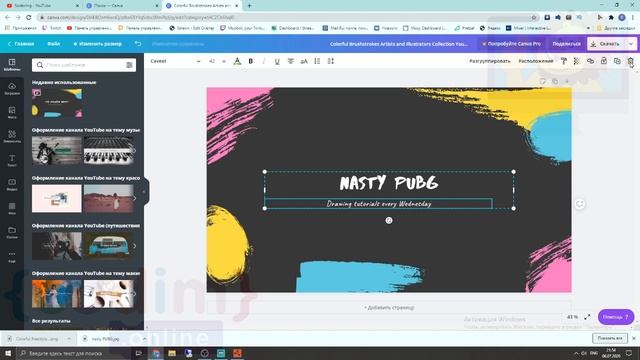The image size is (640, 360).
Task: Select the blue van travel template
Action: coord(109,246)
